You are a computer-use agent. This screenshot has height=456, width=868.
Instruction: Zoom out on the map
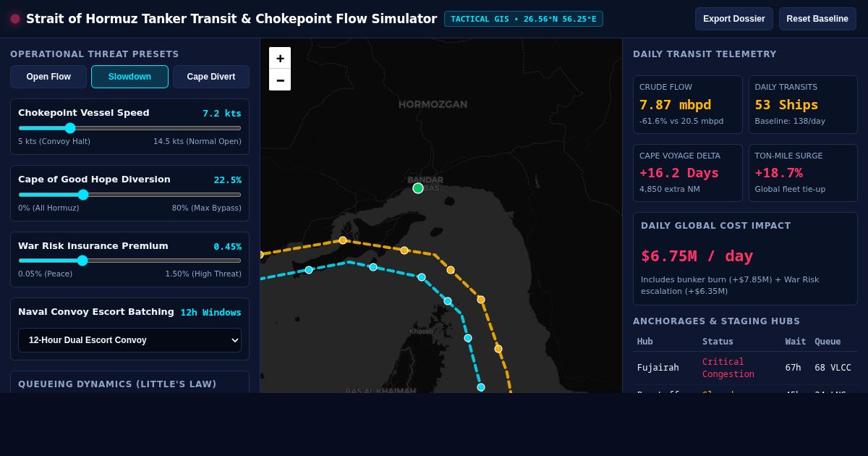(x=280, y=80)
